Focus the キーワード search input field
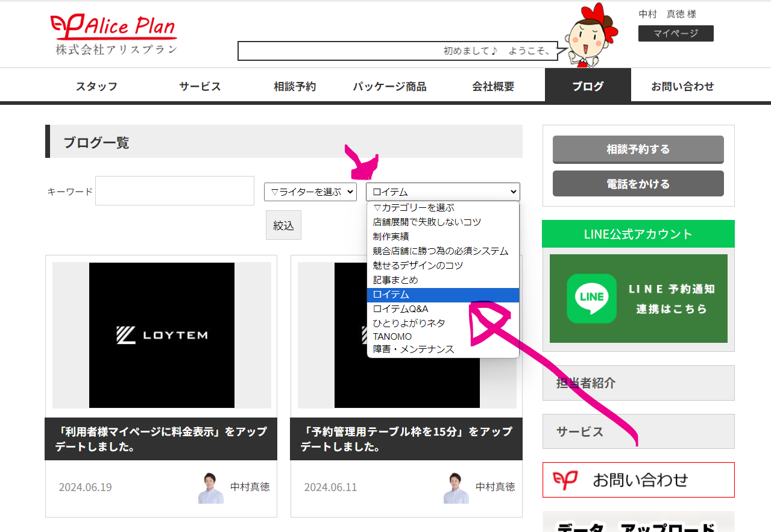Screen dimensions: 771x532 click(175, 190)
